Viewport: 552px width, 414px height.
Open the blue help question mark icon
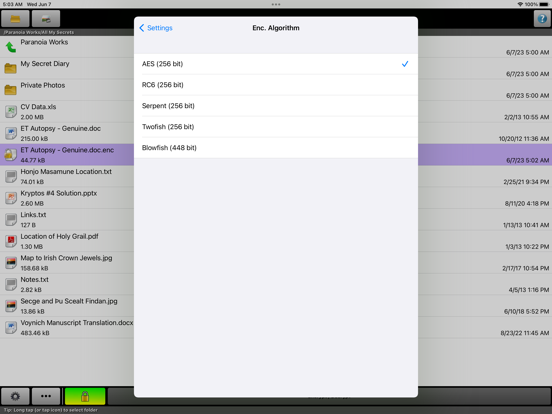(542, 19)
